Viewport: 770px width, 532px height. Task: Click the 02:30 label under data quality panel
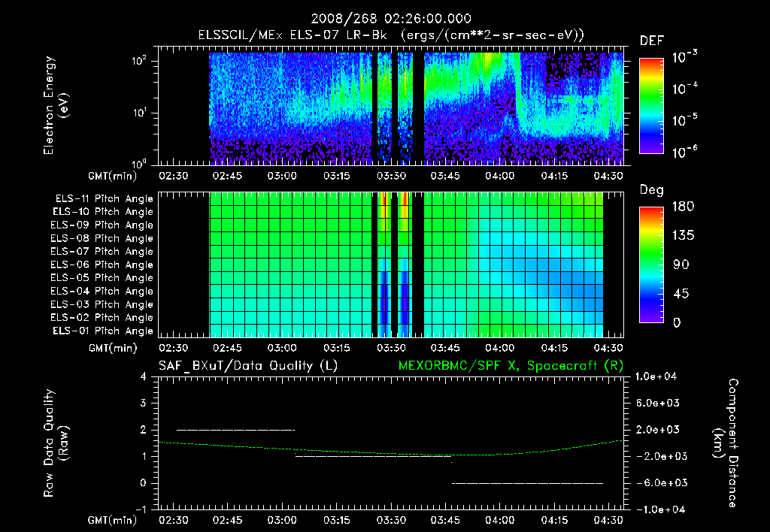pos(173,520)
